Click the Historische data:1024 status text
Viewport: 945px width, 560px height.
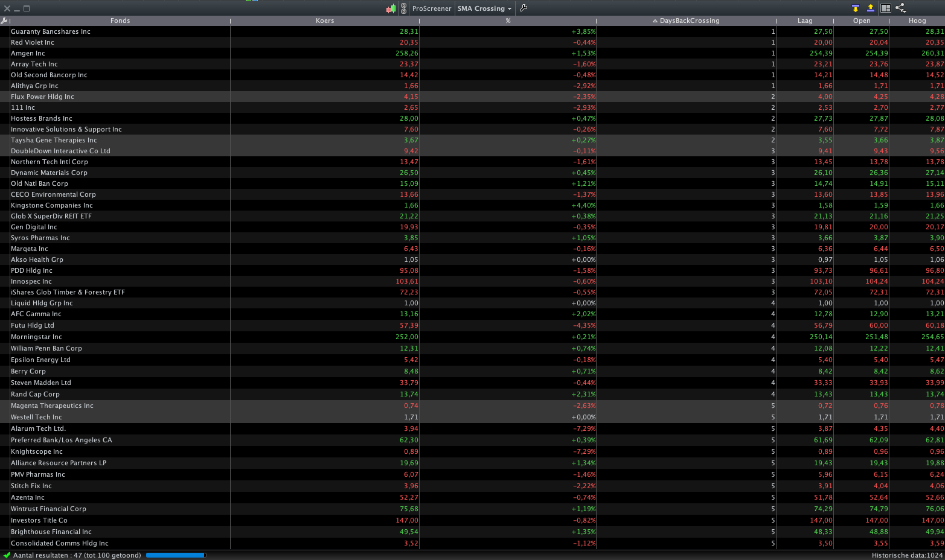pos(907,555)
